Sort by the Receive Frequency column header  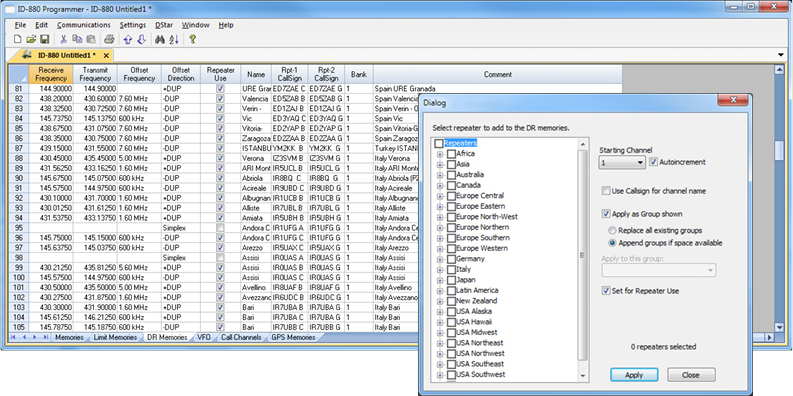[x=52, y=74]
